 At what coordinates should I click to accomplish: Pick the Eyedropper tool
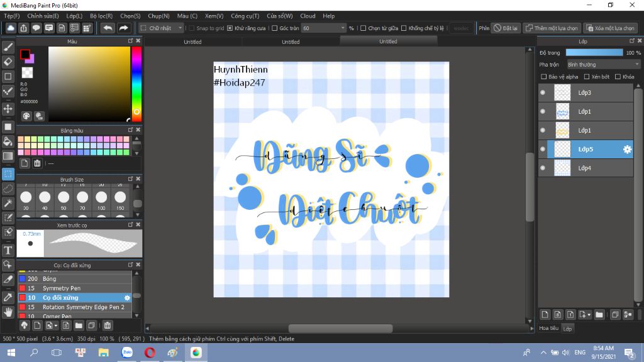(8, 297)
